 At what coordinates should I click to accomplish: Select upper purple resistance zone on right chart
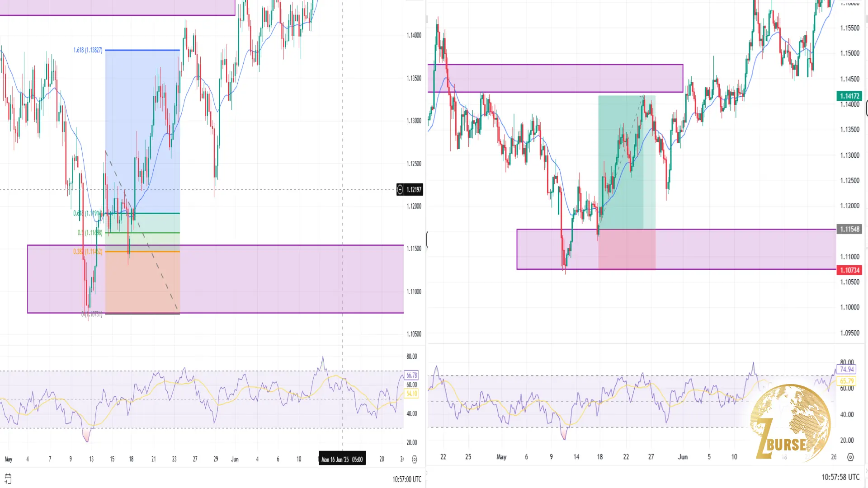(555, 78)
